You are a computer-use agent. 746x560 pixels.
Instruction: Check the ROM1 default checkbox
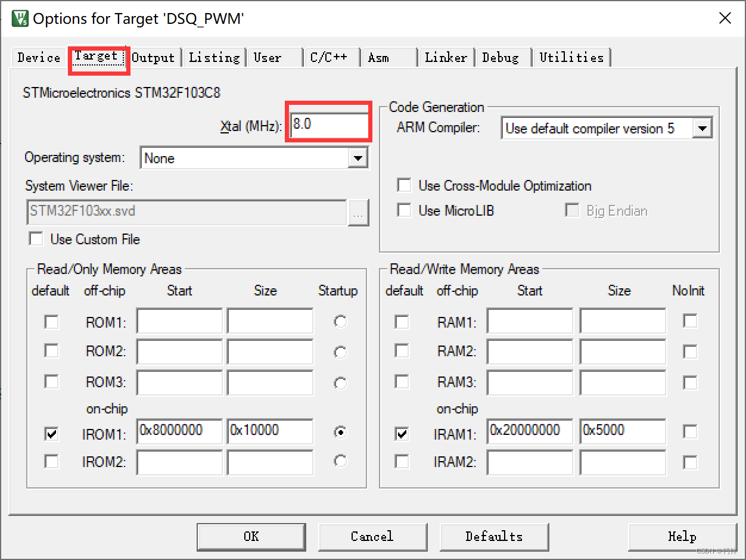(52, 322)
